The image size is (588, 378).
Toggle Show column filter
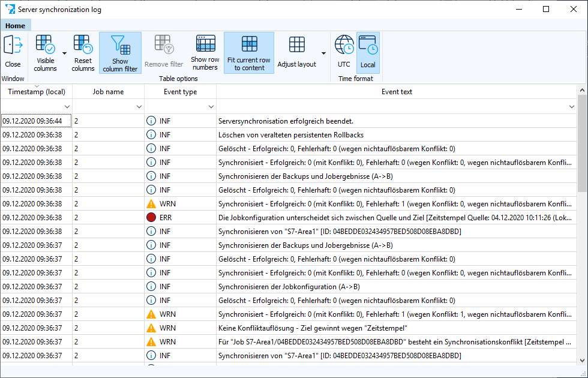120,53
